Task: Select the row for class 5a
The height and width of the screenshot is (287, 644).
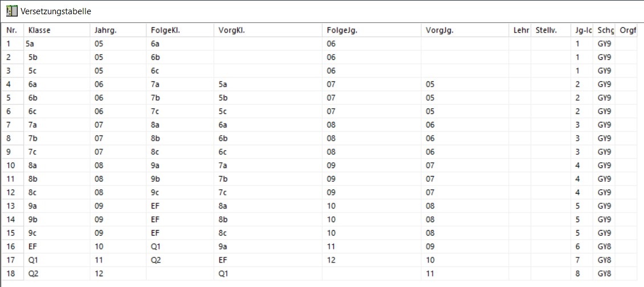Action: [319, 43]
